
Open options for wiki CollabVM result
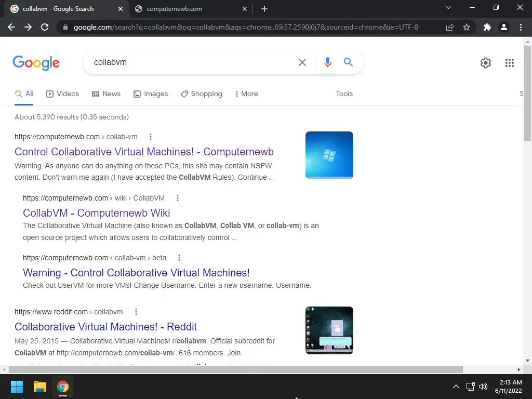pyautogui.click(x=178, y=198)
